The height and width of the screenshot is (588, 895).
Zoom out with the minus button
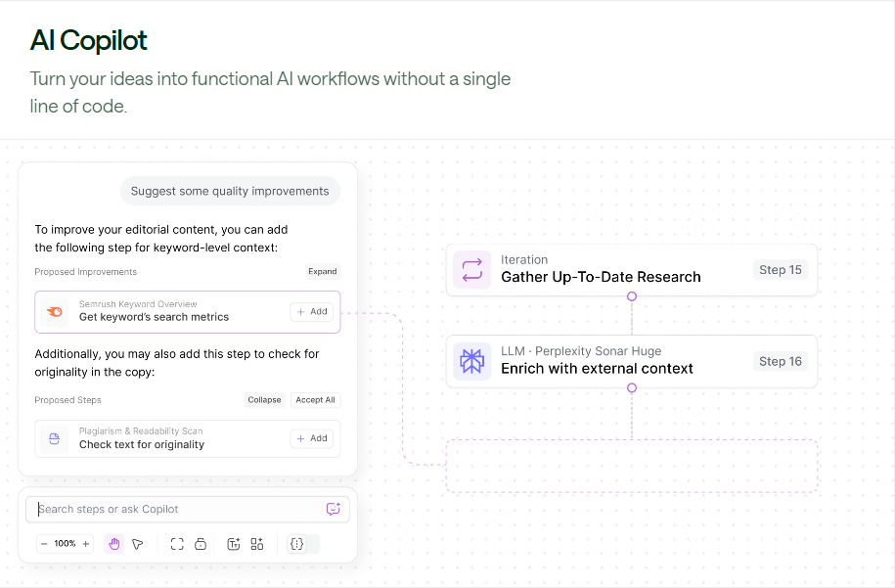click(x=45, y=544)
